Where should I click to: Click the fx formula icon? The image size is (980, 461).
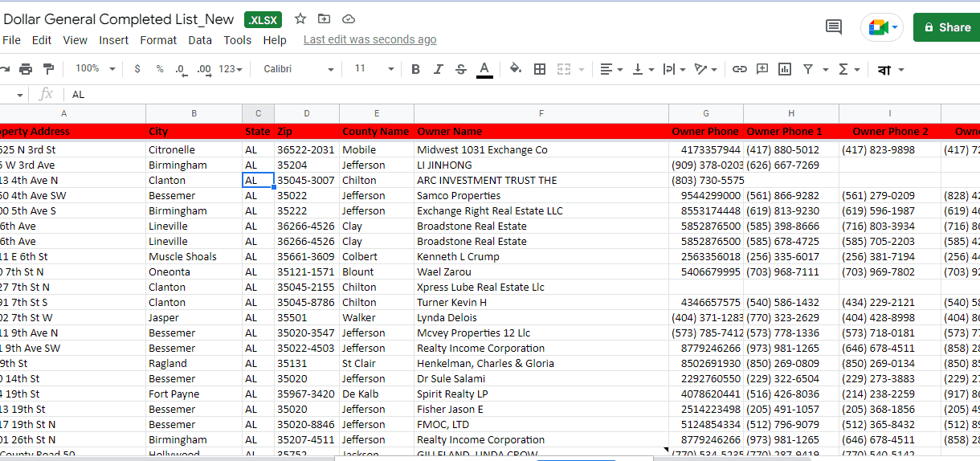[46, 94]
